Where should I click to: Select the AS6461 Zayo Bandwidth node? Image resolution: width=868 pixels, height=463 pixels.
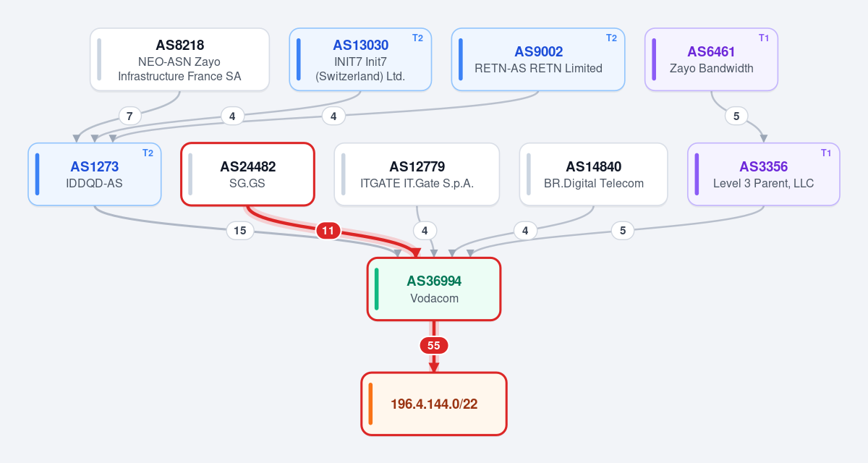tap(711, 59)
